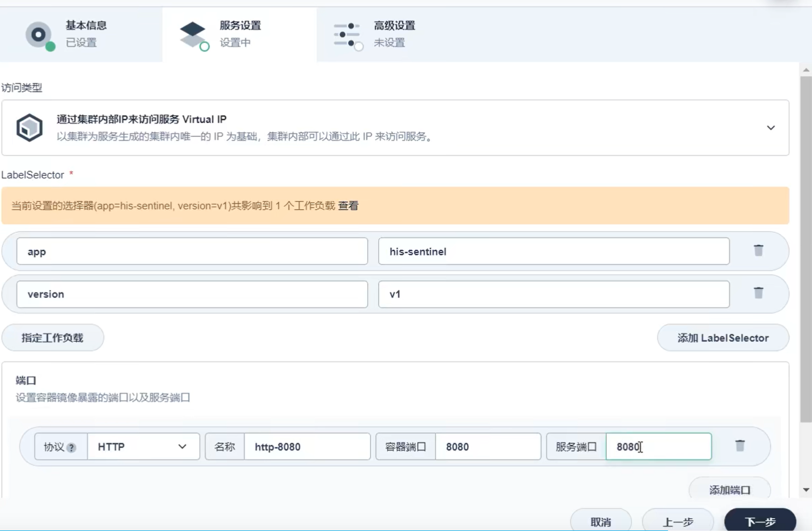The image size is (812, 531).
Task: Click the 服务设置 layers icon
Action: point(194,36)
